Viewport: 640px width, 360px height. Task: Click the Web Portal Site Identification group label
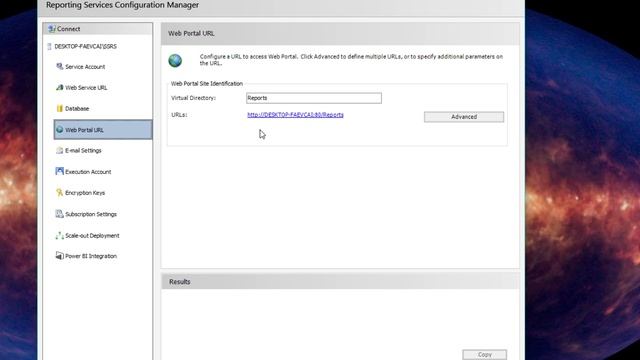point(207,84)
